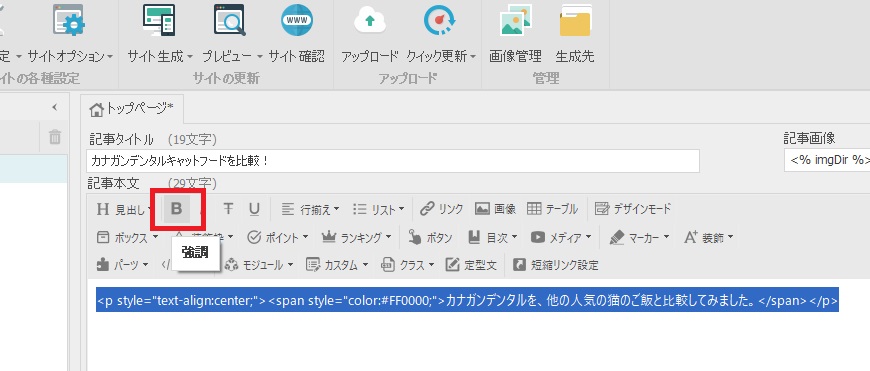Image resolution: width=870 pixels, height=371 pixels.
Task: Open the リスト list dropdown
Action: [378, 209]
